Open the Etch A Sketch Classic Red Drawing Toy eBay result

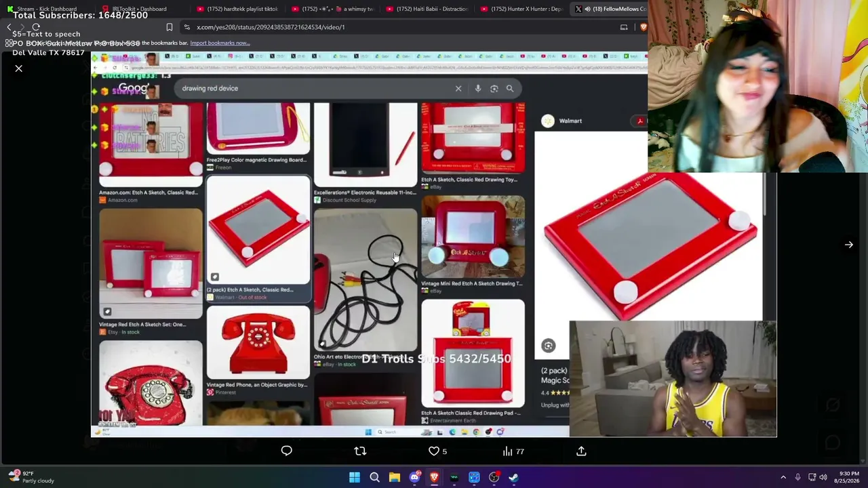[x=473, y=147]
